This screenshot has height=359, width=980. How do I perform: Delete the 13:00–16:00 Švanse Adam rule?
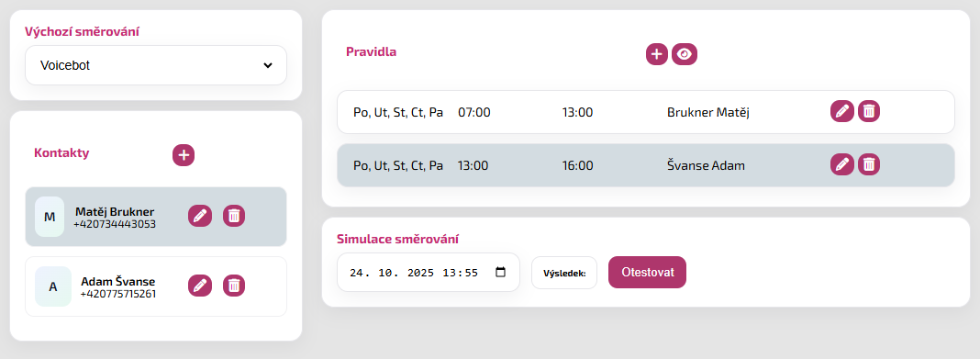[869, 164]
